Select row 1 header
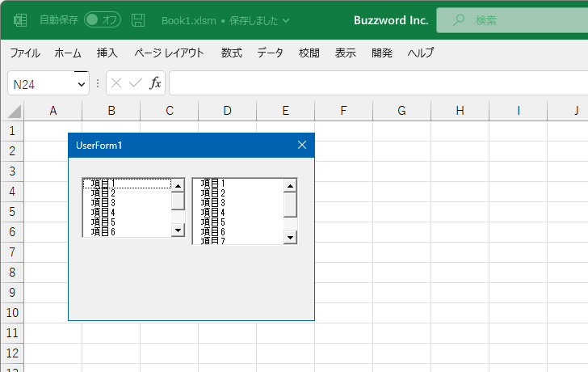 pyautogui.click(x=12, y=131)
